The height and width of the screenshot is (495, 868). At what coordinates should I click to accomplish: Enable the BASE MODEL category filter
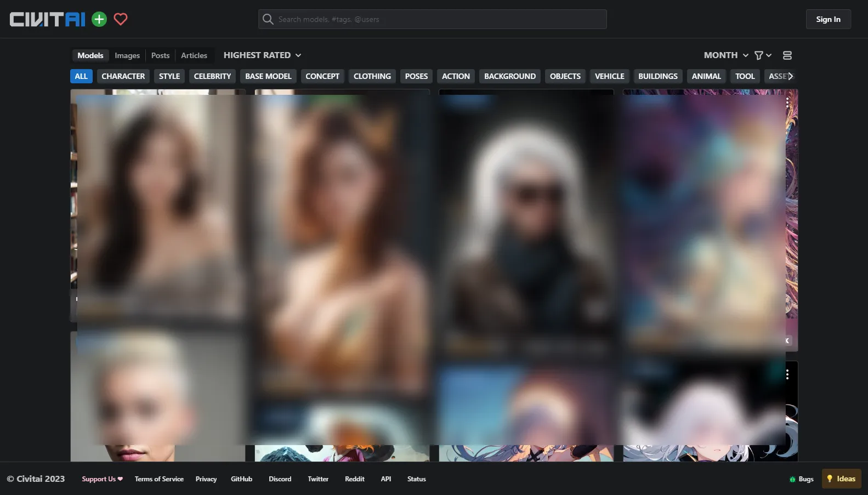pyautogui.click(x=268, y=76)
